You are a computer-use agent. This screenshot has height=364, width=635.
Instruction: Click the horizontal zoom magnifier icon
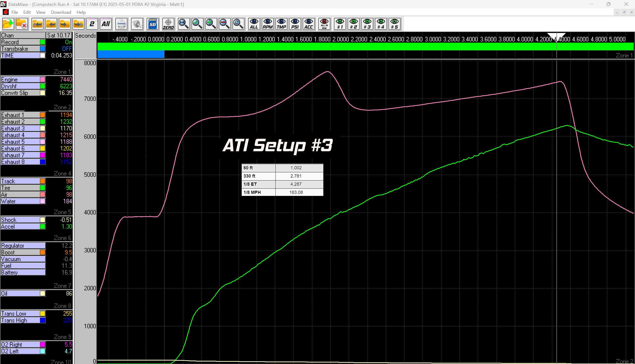[184, 24]
